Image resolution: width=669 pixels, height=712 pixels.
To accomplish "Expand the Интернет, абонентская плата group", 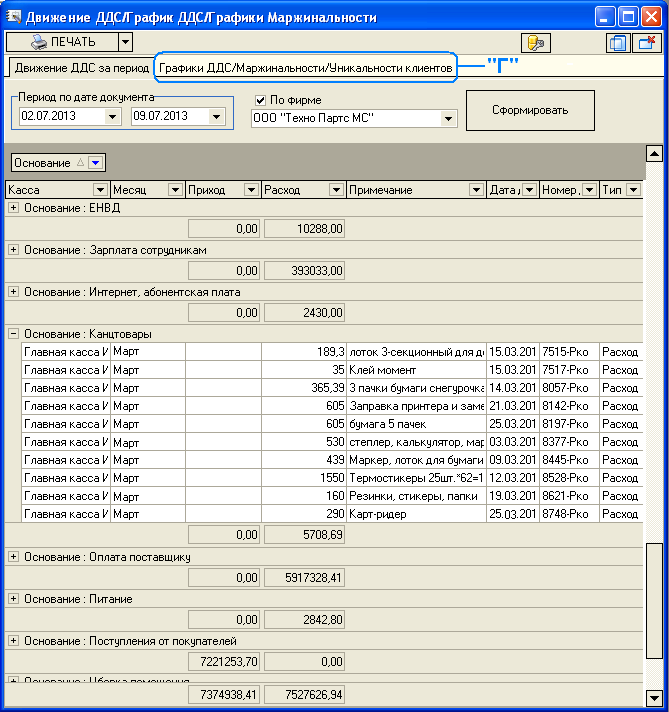I will 14,292.
